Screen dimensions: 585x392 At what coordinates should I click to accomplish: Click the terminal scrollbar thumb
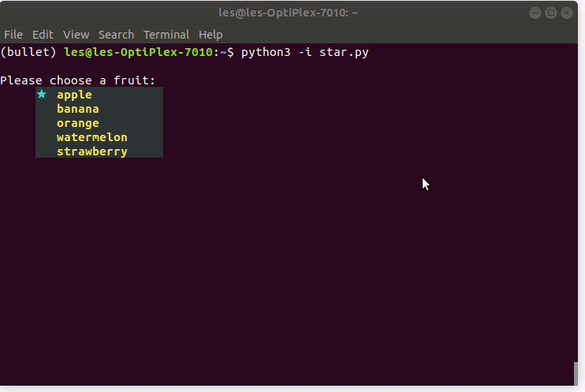tap(576, 372)
